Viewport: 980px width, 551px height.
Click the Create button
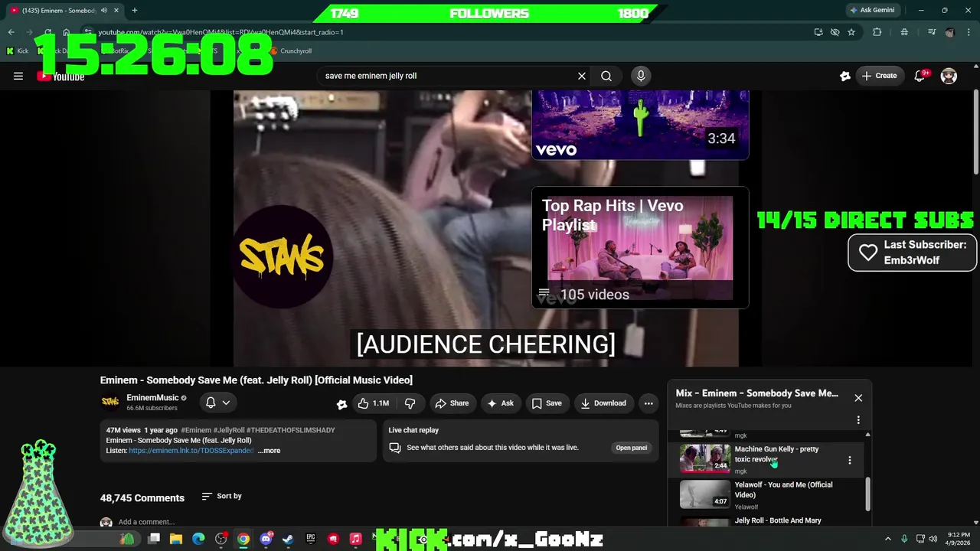click(879, 76)
